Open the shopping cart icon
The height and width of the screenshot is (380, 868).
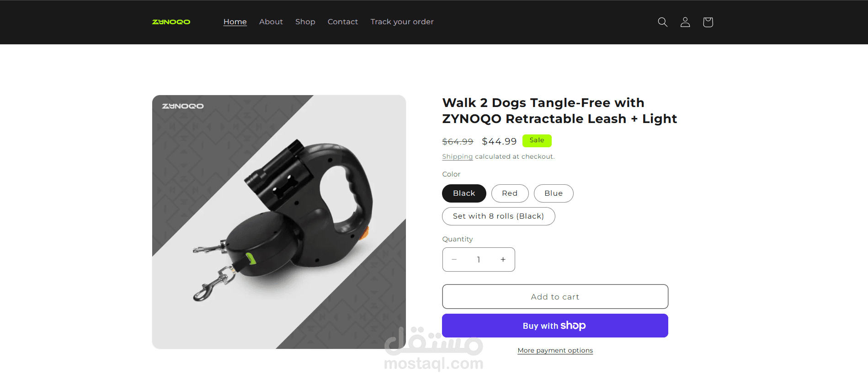click(x=708, y=22)
